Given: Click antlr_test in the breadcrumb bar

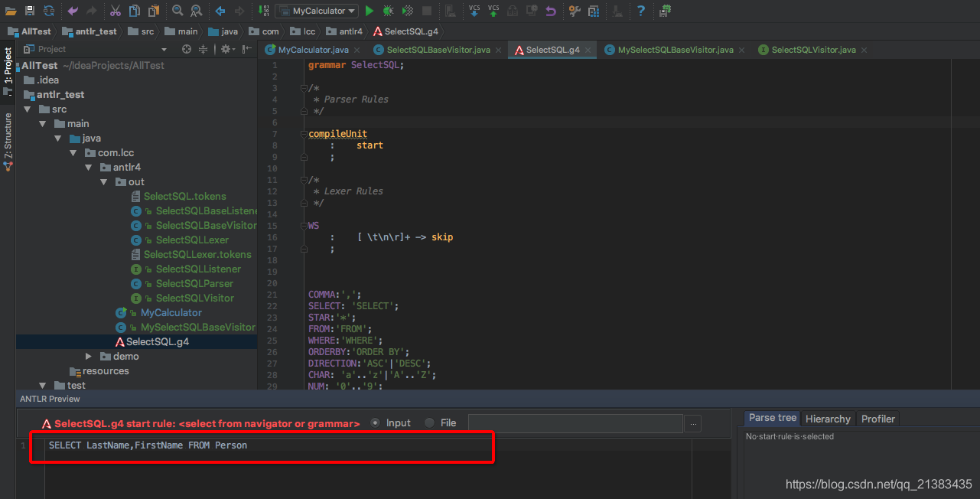Looking at the screenshot, I should tap(90, 31).
